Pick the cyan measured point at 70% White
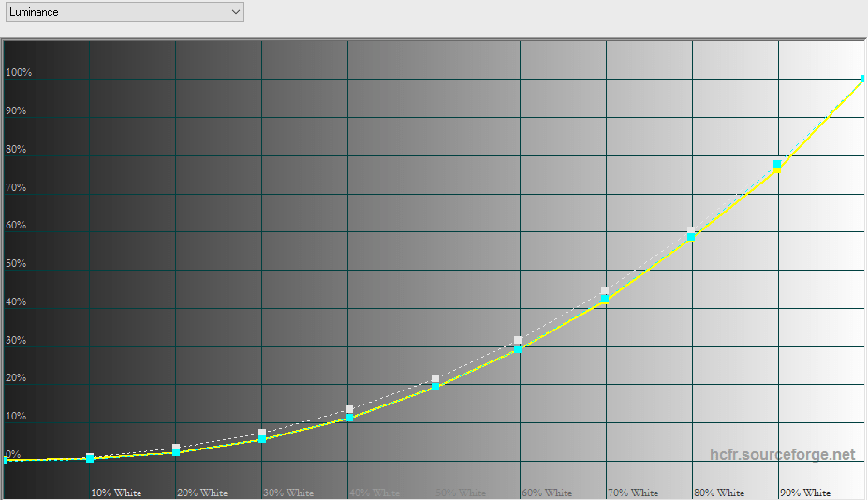This screenshot has width=868, height=500. 605,300
